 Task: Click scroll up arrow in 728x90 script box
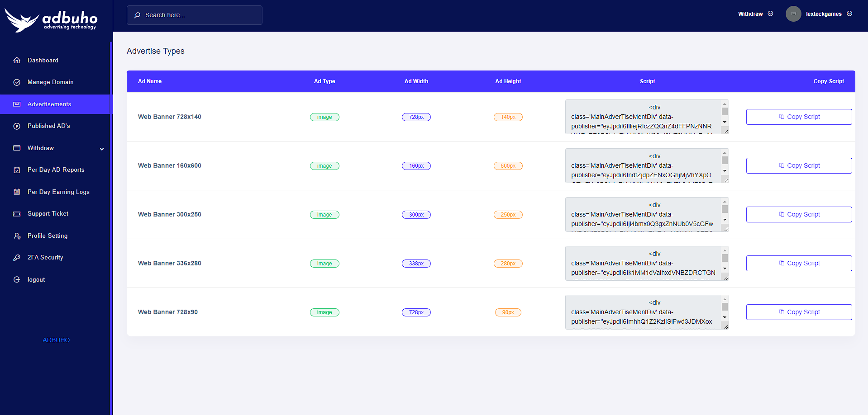(725, 299)
